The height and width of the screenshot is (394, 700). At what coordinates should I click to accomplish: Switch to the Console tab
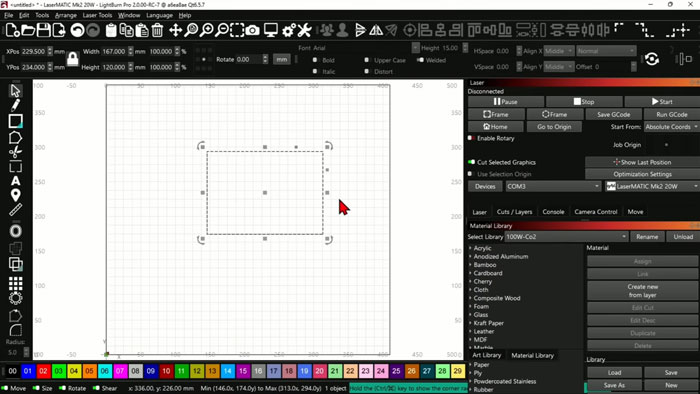point(553,212)
